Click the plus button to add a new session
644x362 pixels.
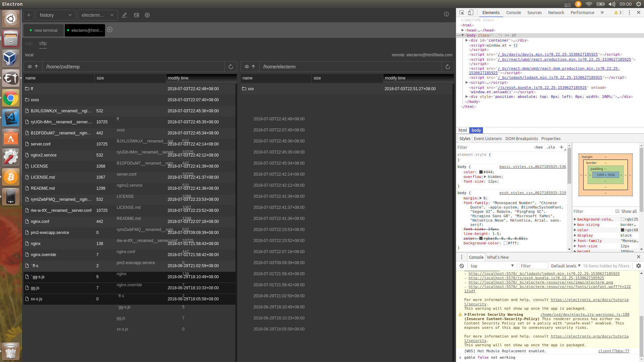pyautogui.click(x=29, y=15)
